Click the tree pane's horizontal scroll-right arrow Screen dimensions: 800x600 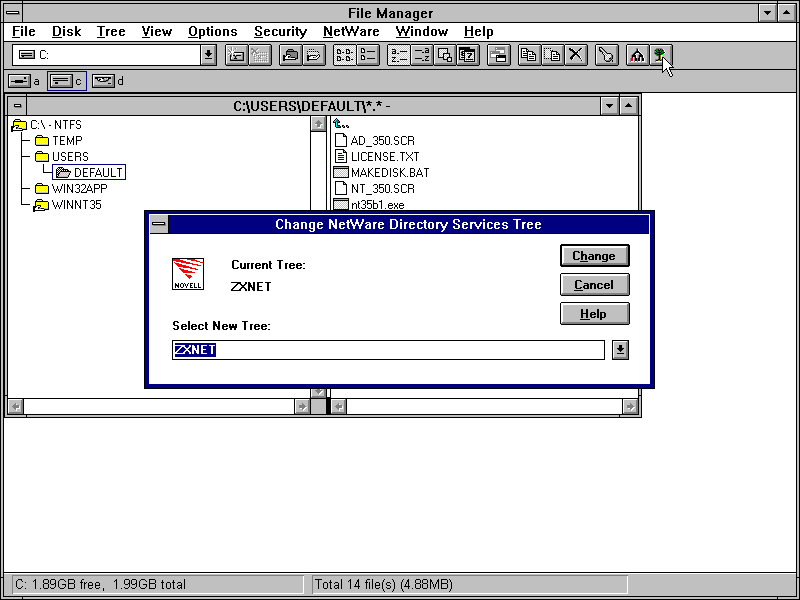302,406
